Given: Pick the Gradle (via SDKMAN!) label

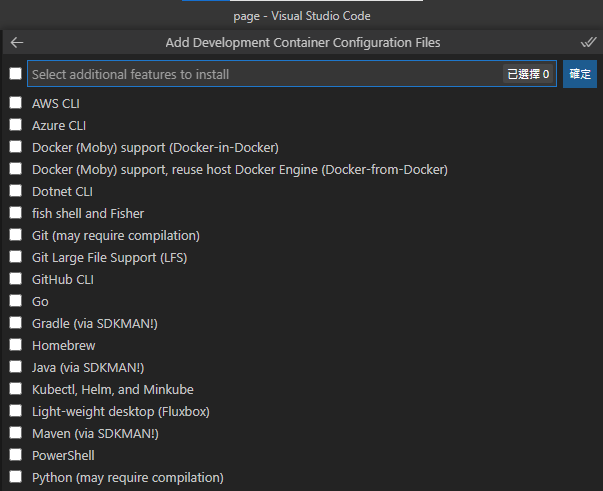Looking at the screenshot, I should 95,324.
